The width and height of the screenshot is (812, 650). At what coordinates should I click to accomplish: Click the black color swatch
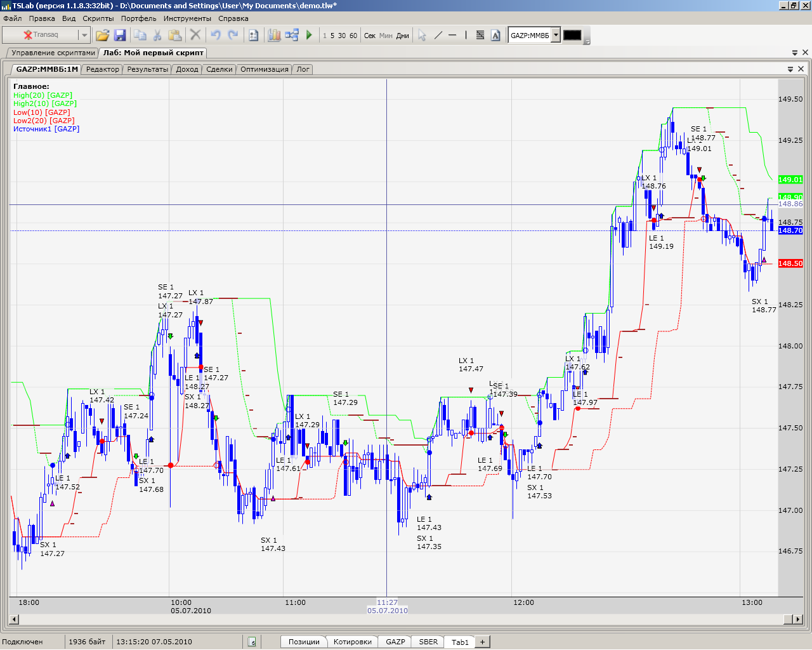[572, 35]
